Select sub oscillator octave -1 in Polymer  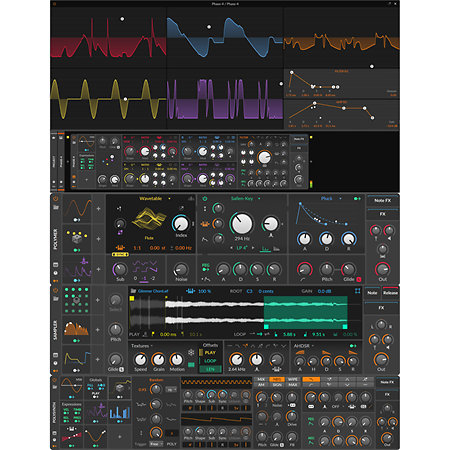[144, 278]
